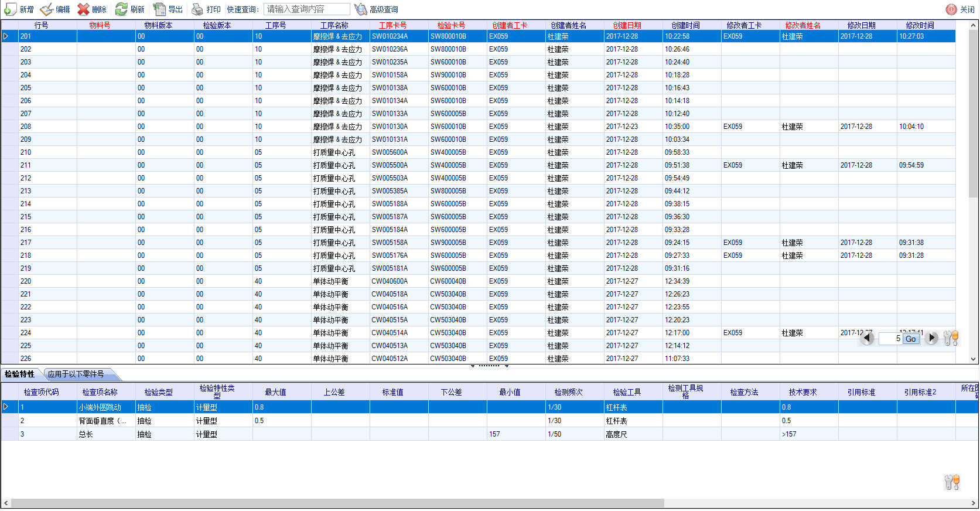Switch to 应用于以下零件号 tab

click(76, 374)
